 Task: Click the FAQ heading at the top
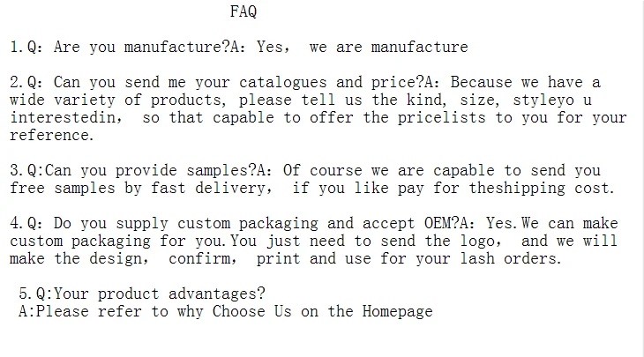tap(243, 11)
